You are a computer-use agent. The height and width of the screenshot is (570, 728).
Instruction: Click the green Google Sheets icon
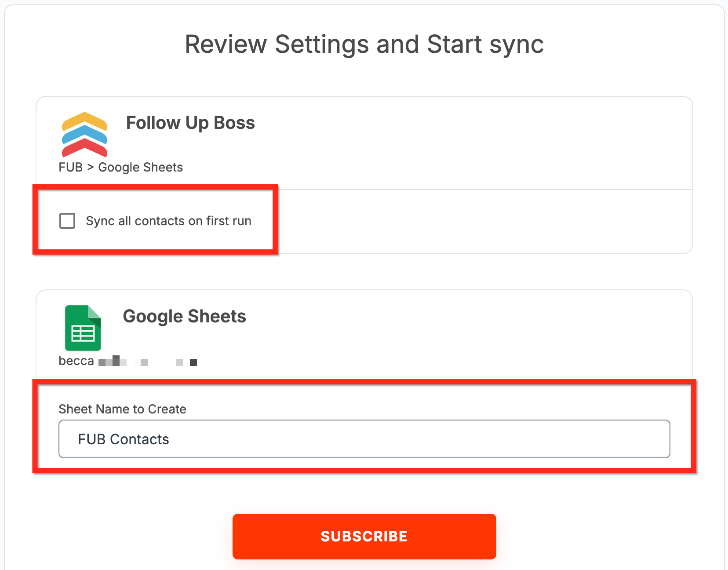[83, 328]
